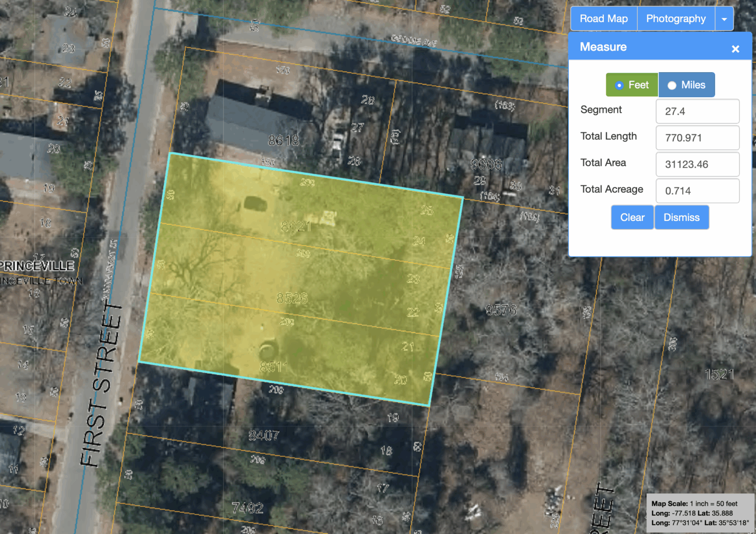Click the Map Scale info box
756x534 pixels.
pyautogui.click(x=700, y=513)
